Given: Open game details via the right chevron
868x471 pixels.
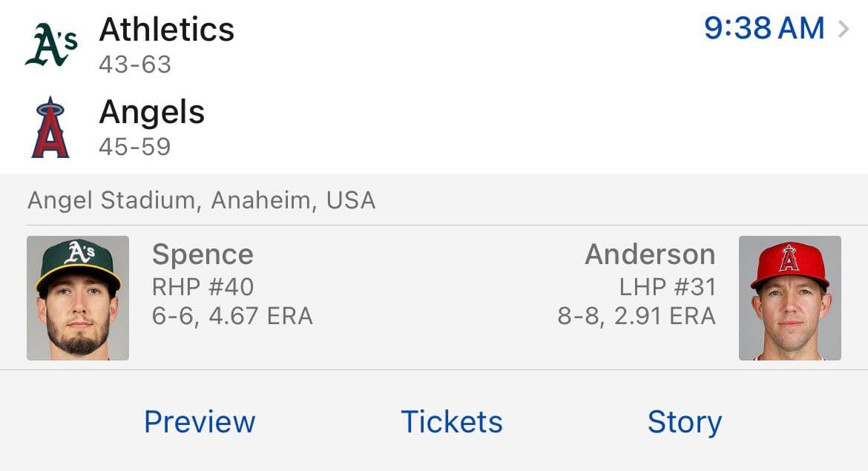Looking at the screenshot, I should click(x=844, y=29).
